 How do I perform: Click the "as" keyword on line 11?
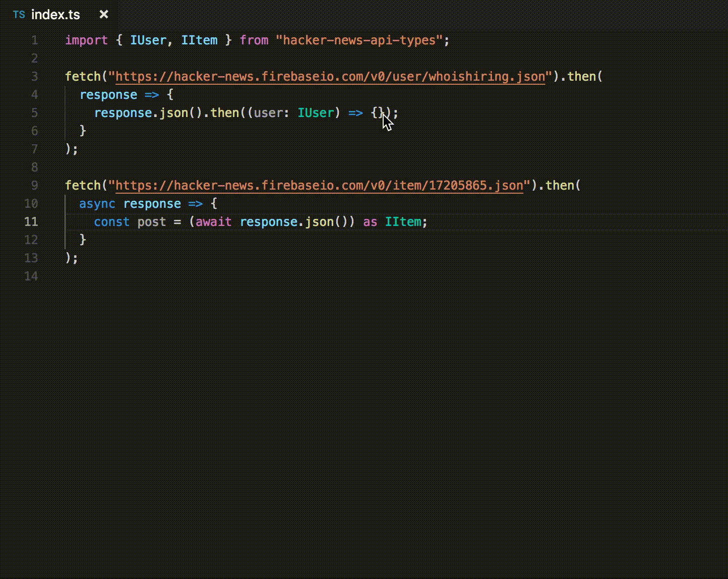[x=370, y=222]
